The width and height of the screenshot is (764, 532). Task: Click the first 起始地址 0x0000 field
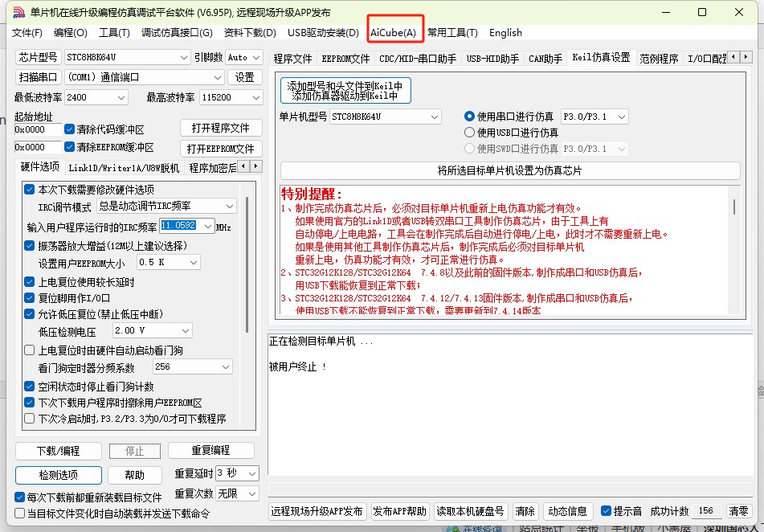click(x=38, y=129)
